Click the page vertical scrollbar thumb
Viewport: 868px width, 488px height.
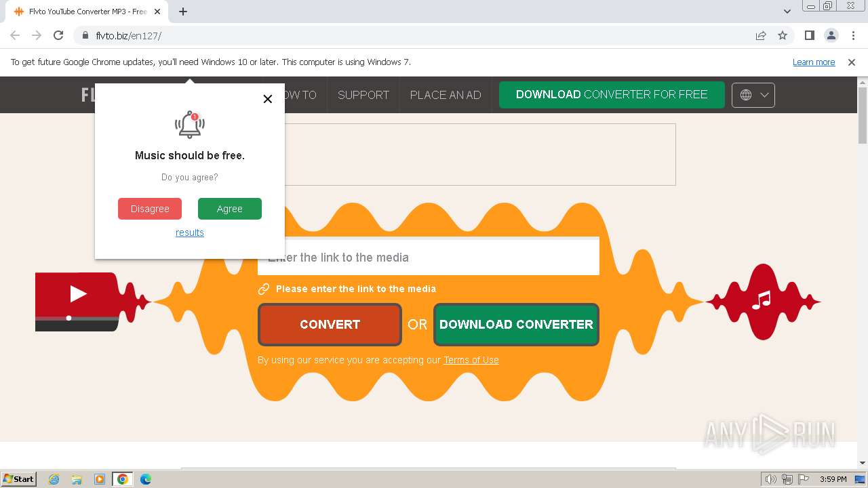[863, 115]
